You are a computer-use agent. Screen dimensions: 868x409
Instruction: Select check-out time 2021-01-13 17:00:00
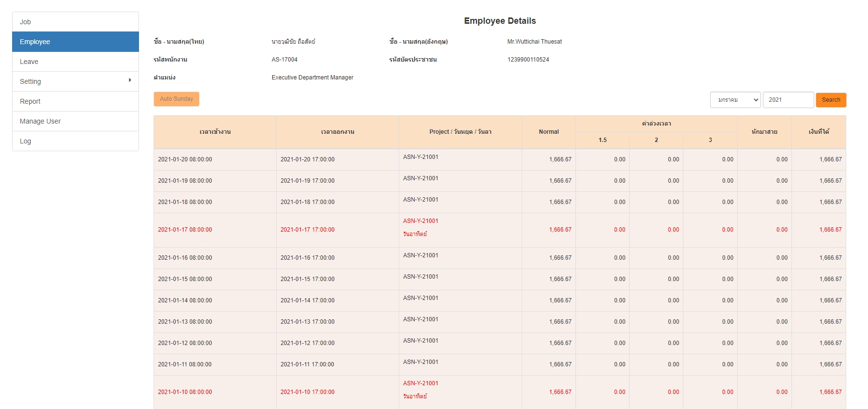pyautogui.click(x=308, y=322)
